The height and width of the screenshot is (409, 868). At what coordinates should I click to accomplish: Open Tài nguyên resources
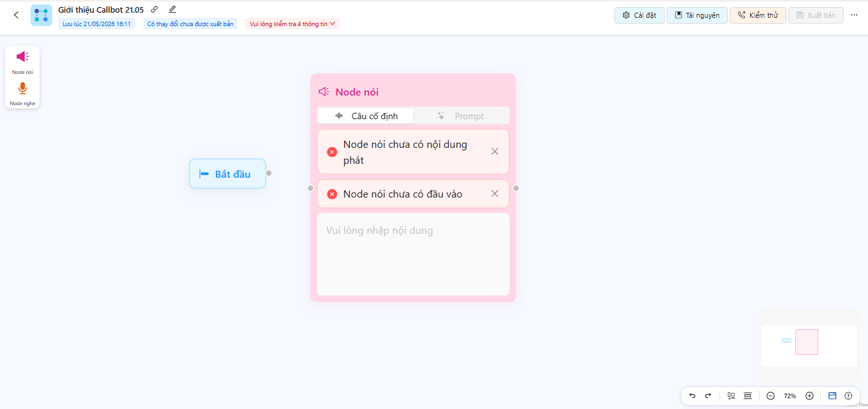click(x=697, y=15)
